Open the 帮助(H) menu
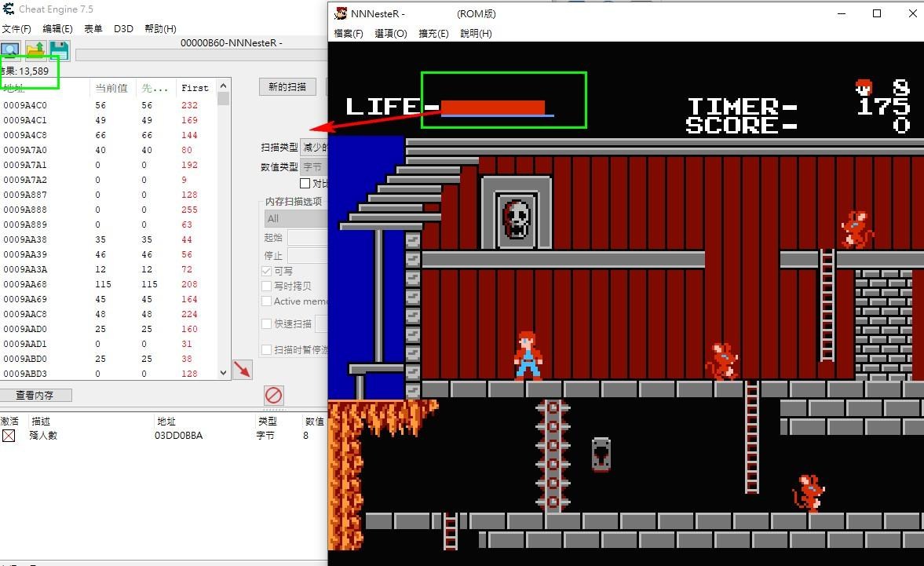 [x=159, y=28]
